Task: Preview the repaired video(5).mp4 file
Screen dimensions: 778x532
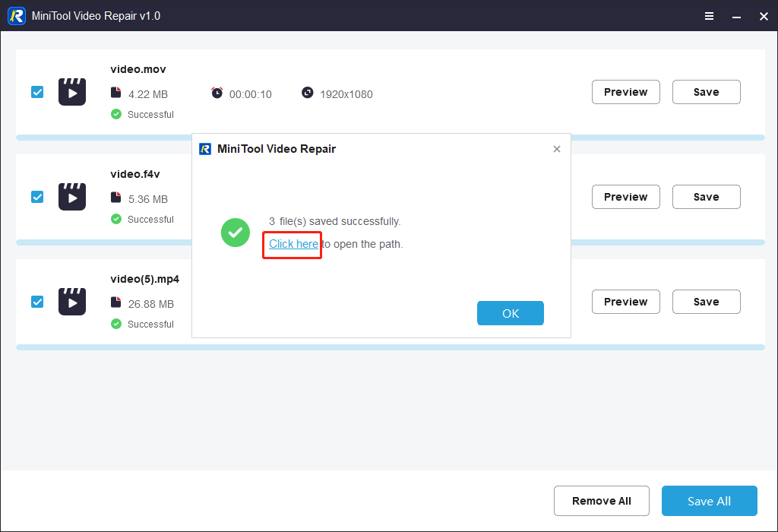Action: click(626, 301)
